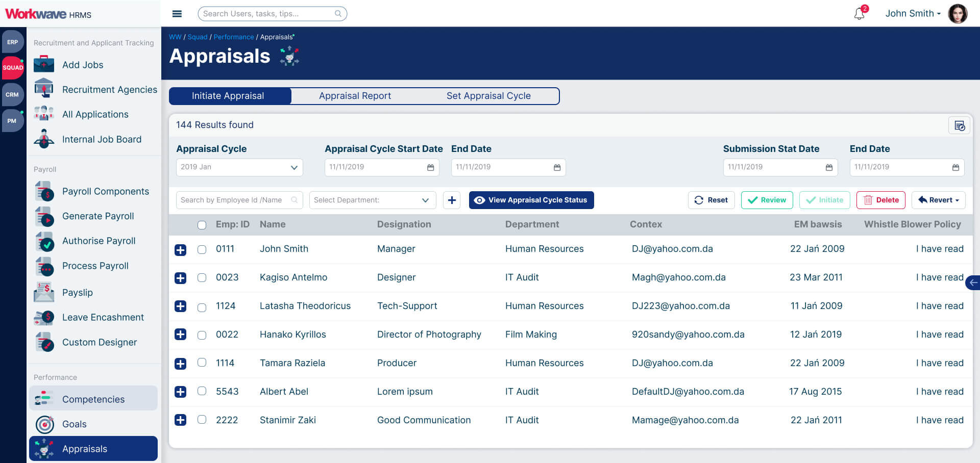Open the Appraisal Cycle 2019 Jan dropdown
The width and height of the screenshot is (980, 463).
(239, 167)
